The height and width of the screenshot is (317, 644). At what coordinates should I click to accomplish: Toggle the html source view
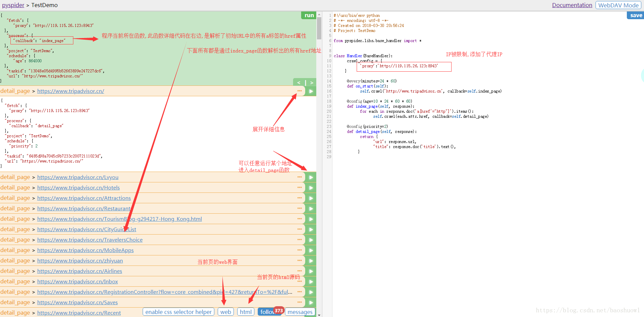[246, 311]
